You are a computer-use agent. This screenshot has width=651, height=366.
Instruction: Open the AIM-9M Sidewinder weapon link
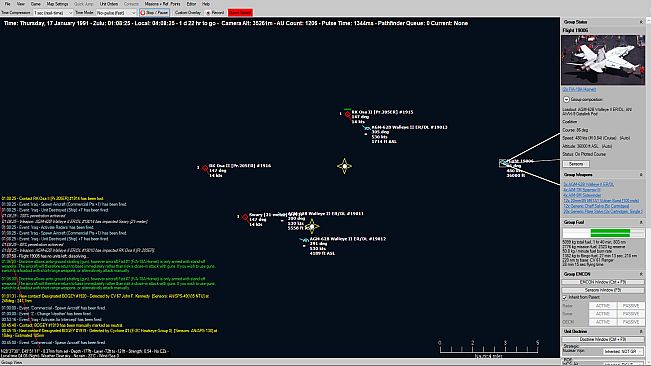click(582, 195)
